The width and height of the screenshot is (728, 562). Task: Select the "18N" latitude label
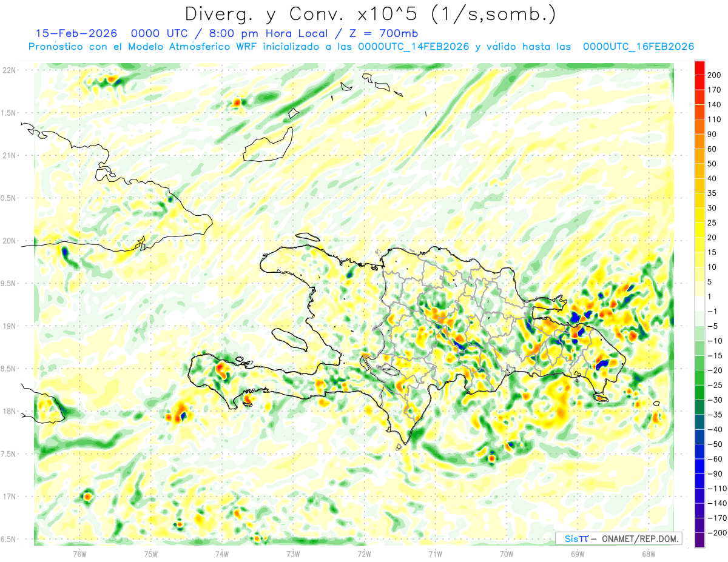coord(9,412)
